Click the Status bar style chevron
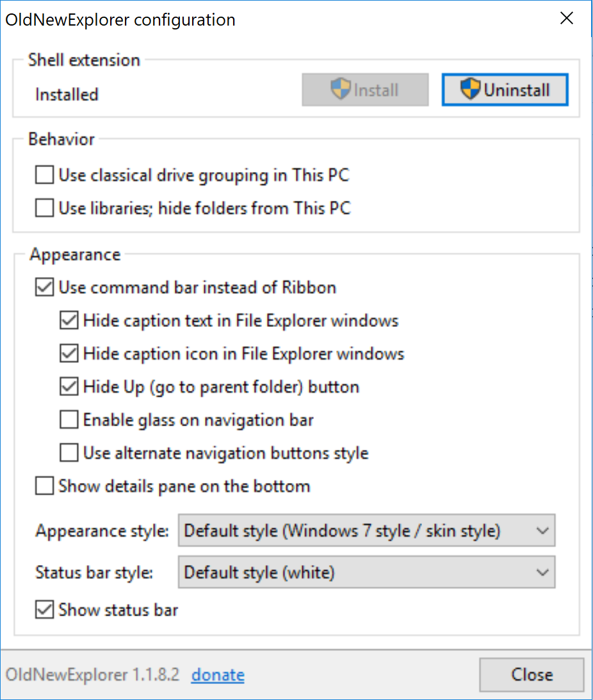 pyautogui.click(x=542, y=572)
